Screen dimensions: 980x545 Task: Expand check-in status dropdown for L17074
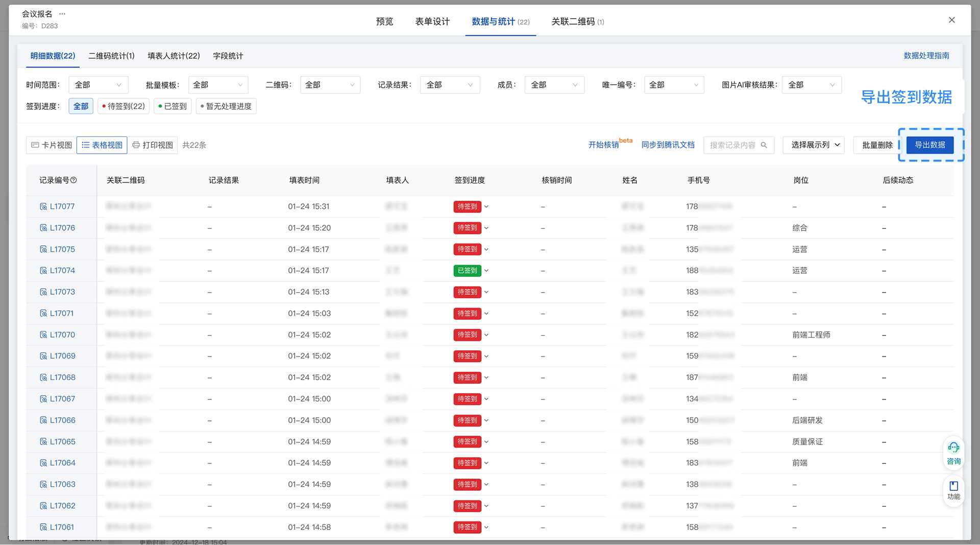tap(486, 271)
